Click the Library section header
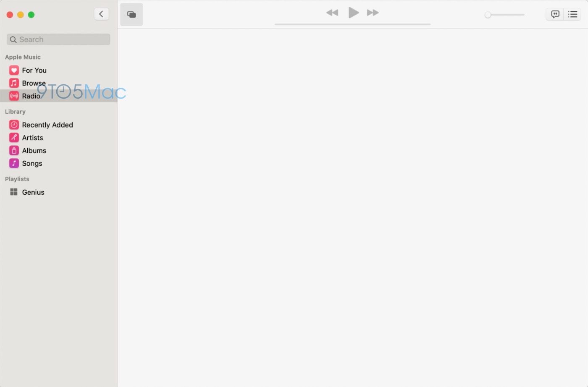The width and height of the screenshot is (588, 387). pos(15,112)
